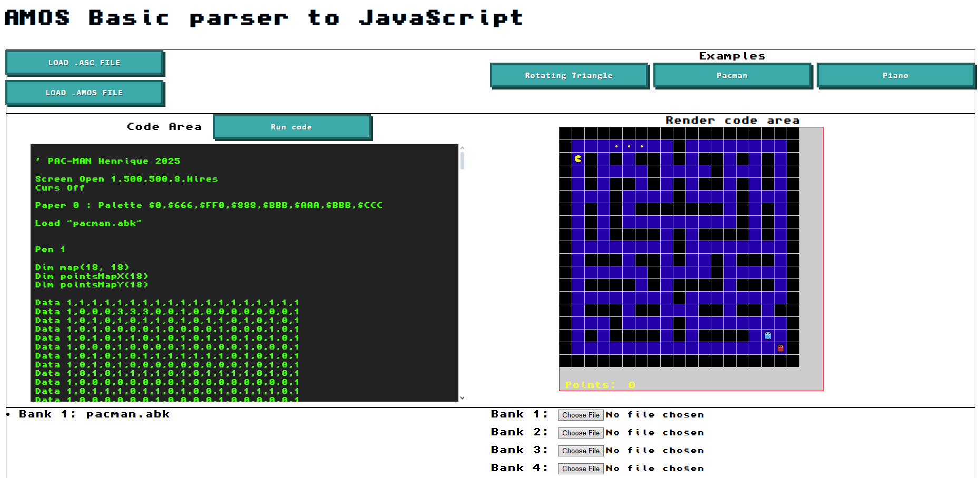Click the code editor scrollbar thumb
Image resolution: width=980 pixels, height=478 pixels.
click(x=462, y=161)
